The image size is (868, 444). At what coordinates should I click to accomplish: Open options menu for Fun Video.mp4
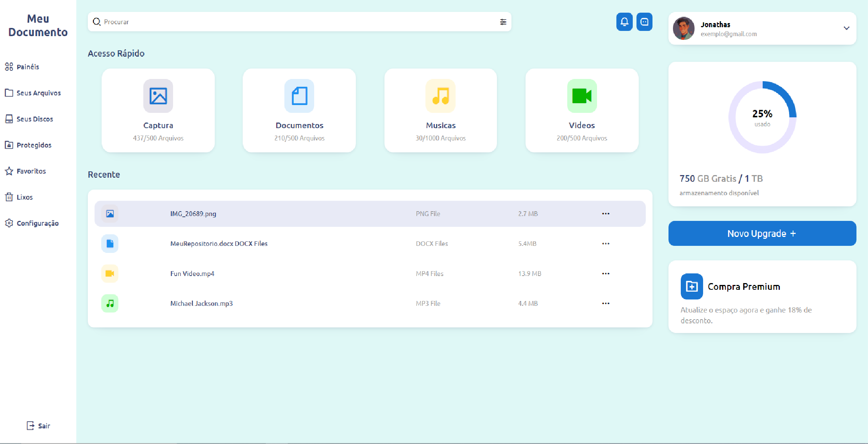606,274
